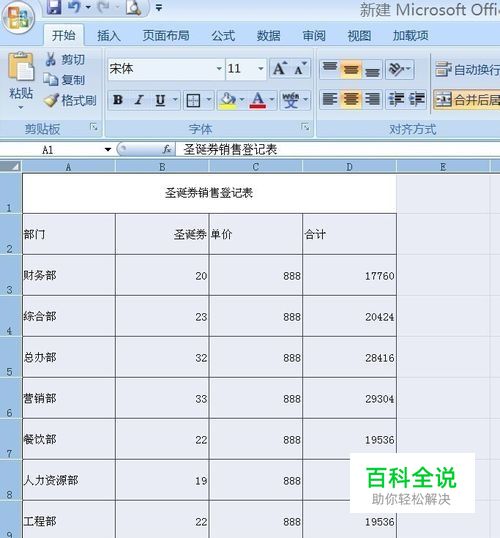The image size is (500, 538).
Task: Expand the fill color dropdown arrow
Action: [242, 100]
